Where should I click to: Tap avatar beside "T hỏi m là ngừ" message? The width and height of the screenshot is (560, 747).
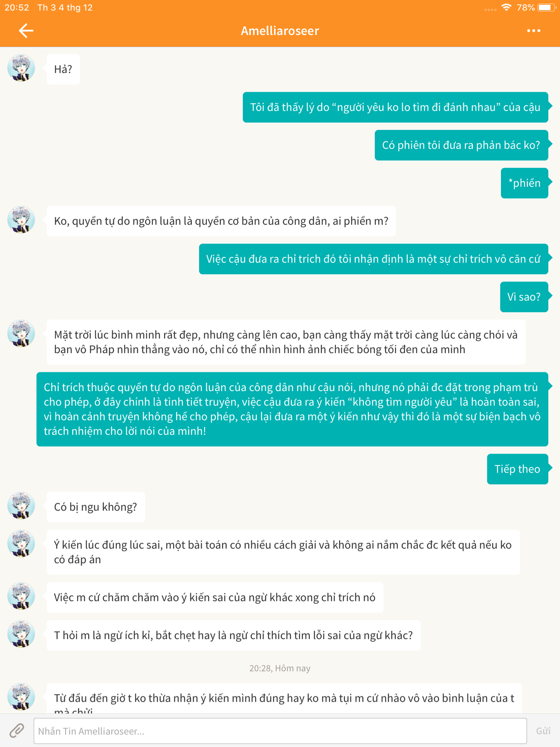21,634
